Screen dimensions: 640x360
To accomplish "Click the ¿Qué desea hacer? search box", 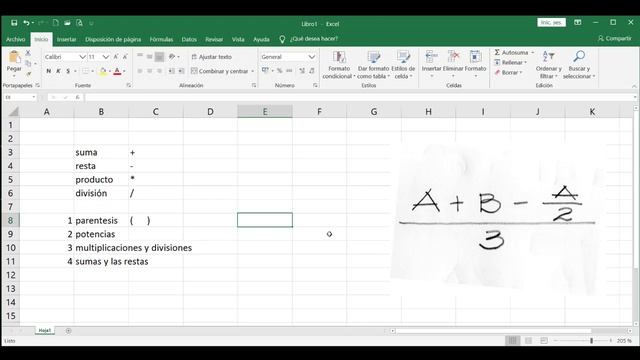I will pos(313,39).
